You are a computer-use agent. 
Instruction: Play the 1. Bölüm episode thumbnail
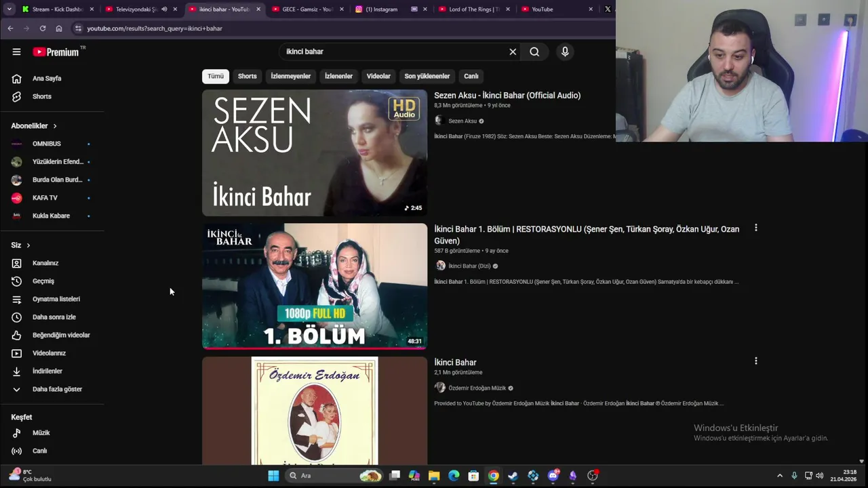pyautogui.click(x=315, y=287)
